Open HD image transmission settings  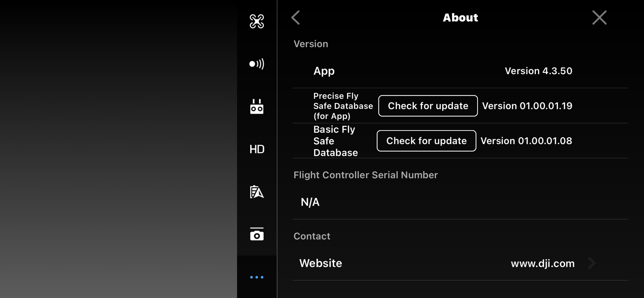click(257, 149)
